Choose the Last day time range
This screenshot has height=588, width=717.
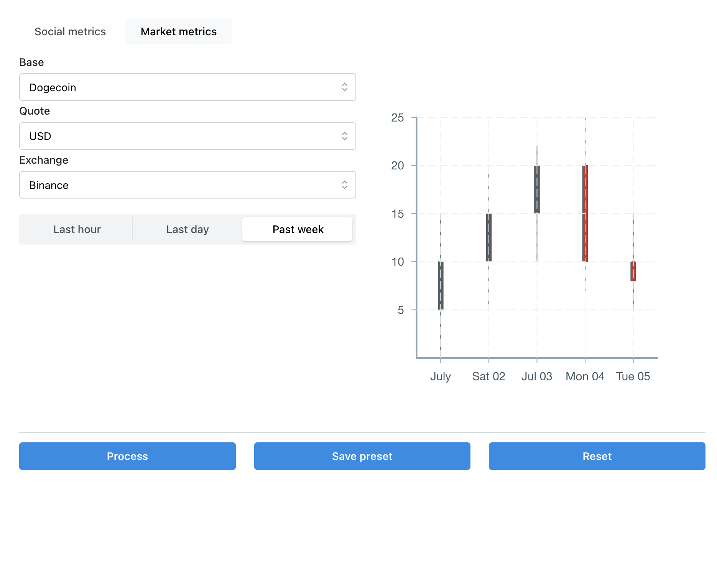coord(187,229)
